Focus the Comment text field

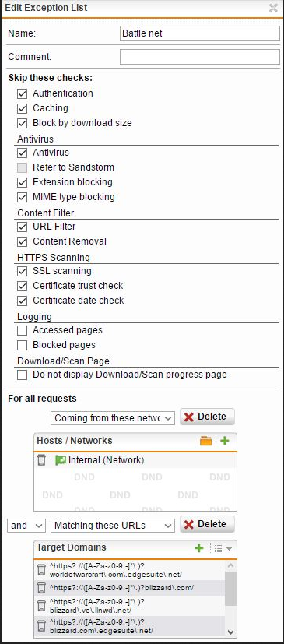click(x=200, y=57)
